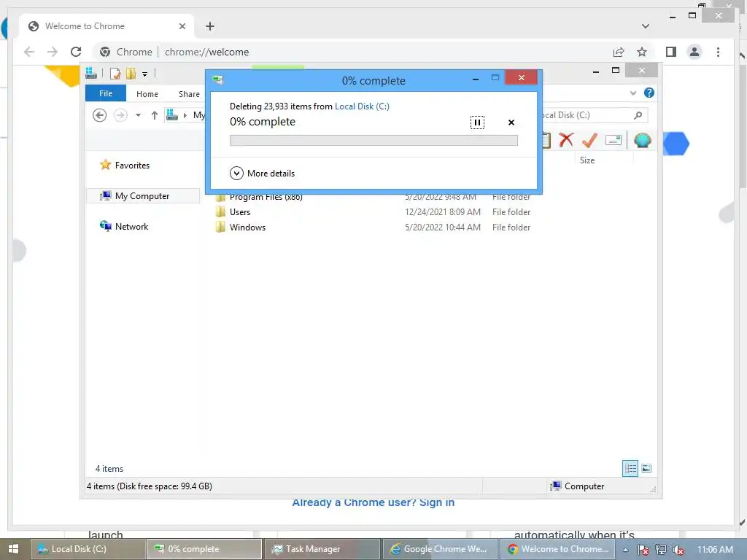The width and height of the screenshot is (747, 560).
Task: Click the Explorer system icon in title bar
Action: click(91, 74)
